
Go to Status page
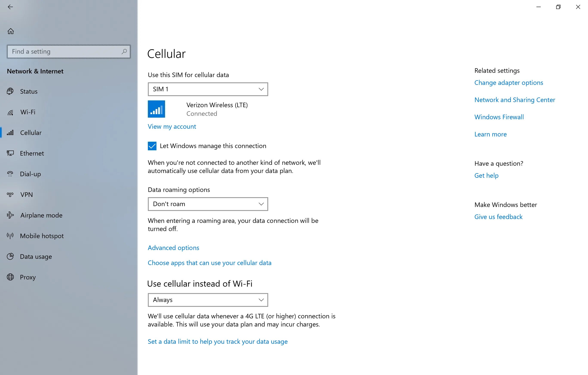coord(68,91)
